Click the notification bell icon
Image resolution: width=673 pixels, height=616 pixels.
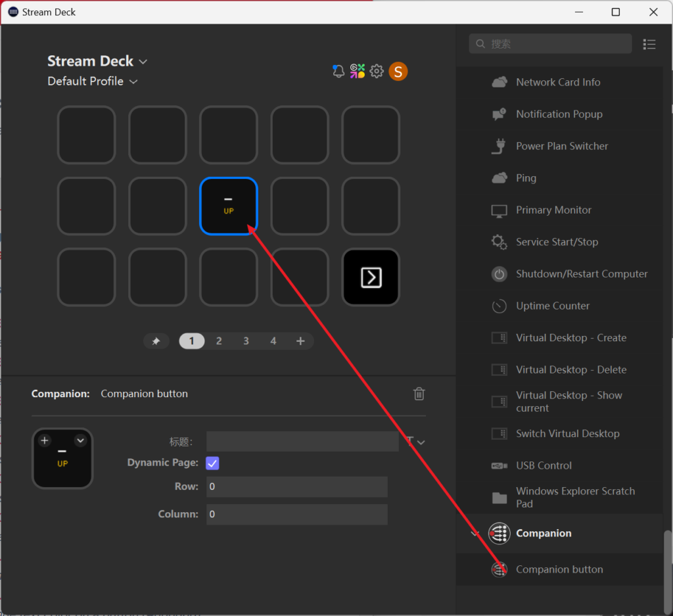tap(338, 71)
